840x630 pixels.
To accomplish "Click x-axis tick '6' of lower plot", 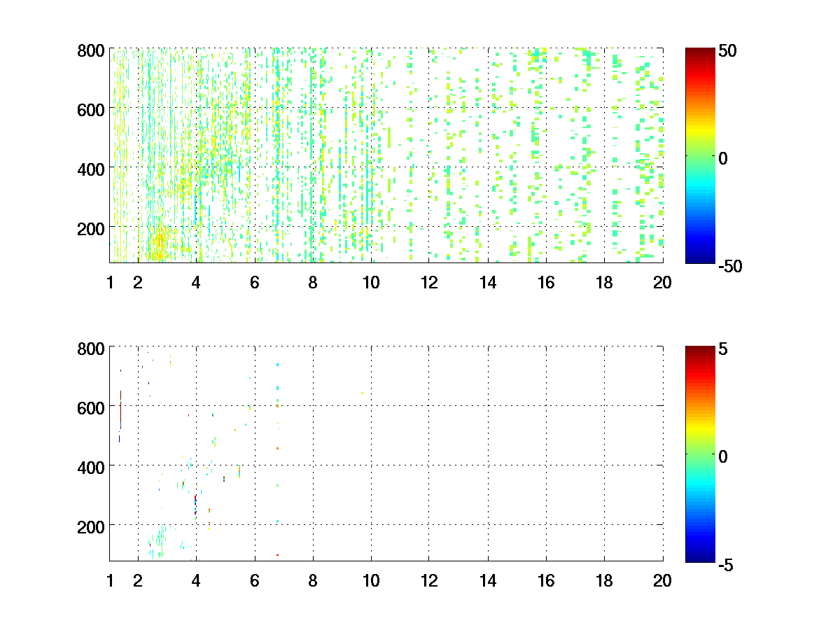I will 255,580.
